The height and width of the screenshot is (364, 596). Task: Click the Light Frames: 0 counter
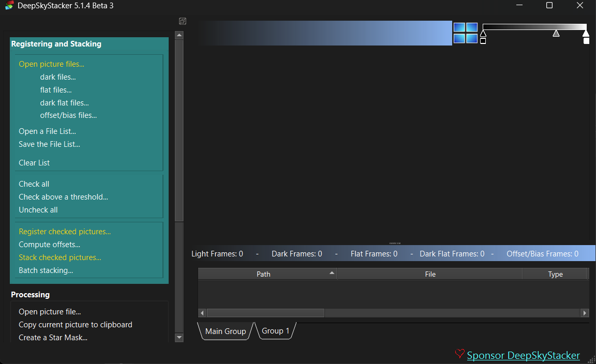(217, 254)
